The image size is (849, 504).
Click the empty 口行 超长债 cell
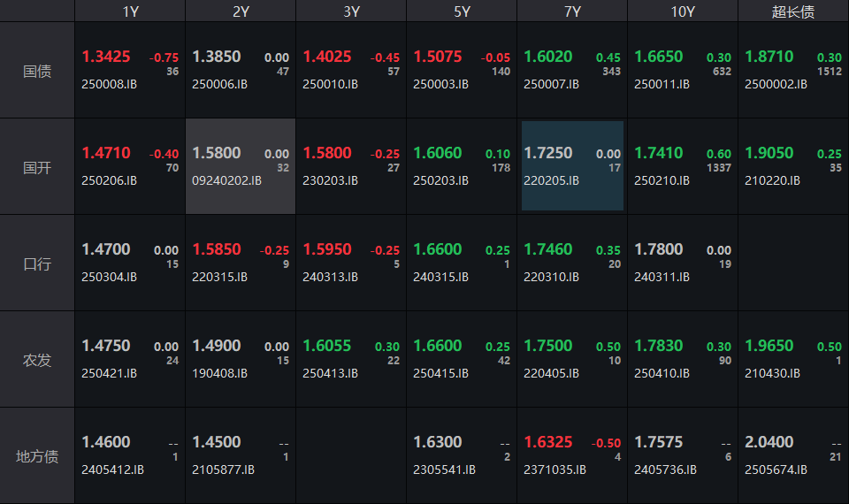(x=793, y=263)
